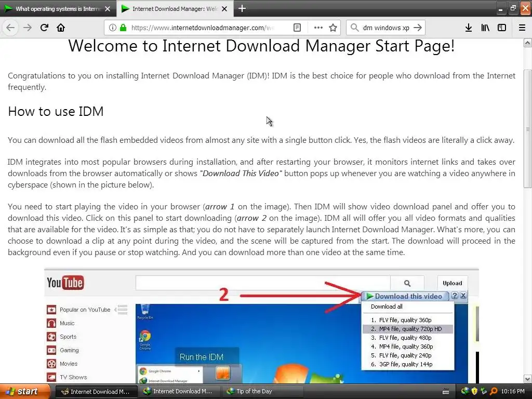
Task: Click the Sports sidebar entry
Action: pyautogui.click(x=68, y=337)
